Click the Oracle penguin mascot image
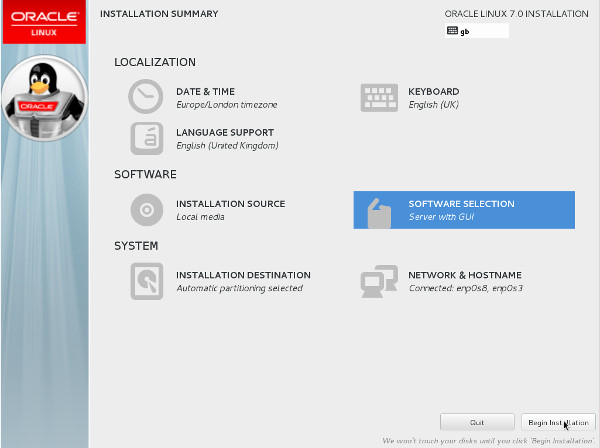 (x=44, y=98)
